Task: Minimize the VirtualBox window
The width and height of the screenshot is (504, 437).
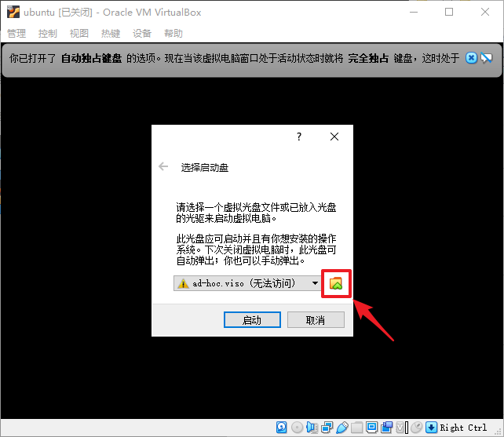Action: pyautogui.click(x=414, y=13)
